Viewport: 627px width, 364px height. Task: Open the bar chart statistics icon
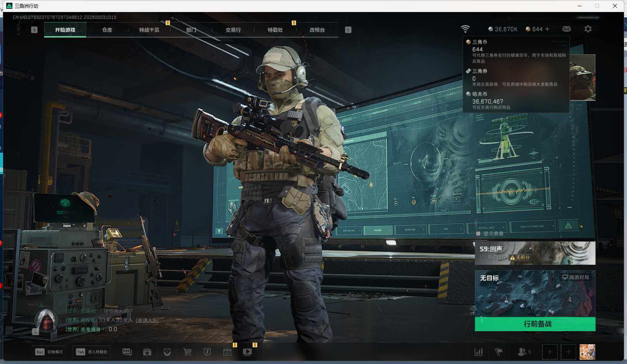click(479, 352)
